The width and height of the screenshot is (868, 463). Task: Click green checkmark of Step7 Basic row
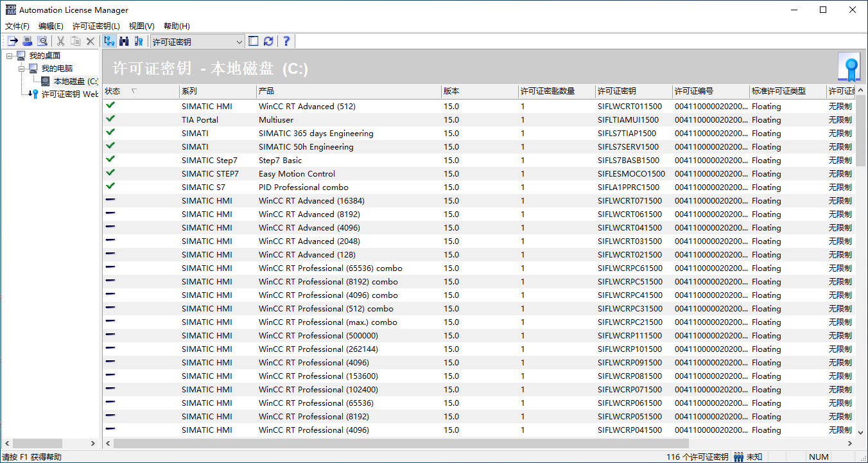pyautogui.click(x=110, y=159)
